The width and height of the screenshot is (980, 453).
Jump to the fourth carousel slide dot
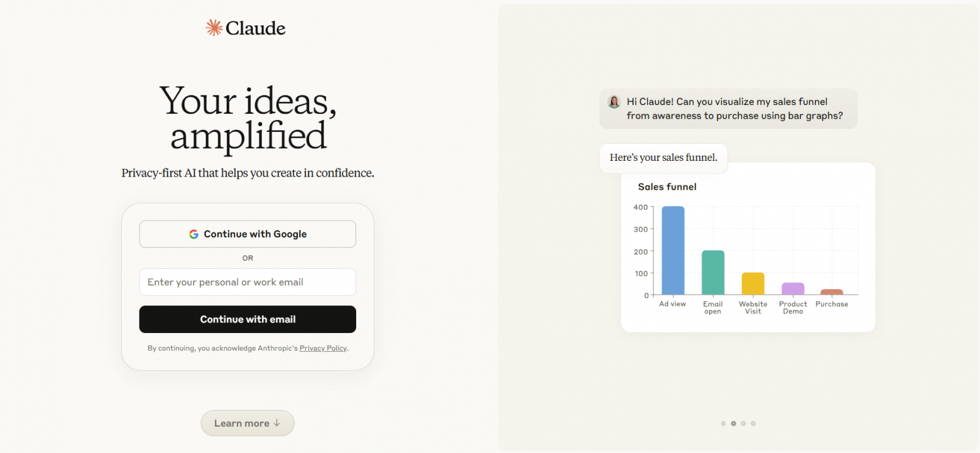(x=753, y=423)
